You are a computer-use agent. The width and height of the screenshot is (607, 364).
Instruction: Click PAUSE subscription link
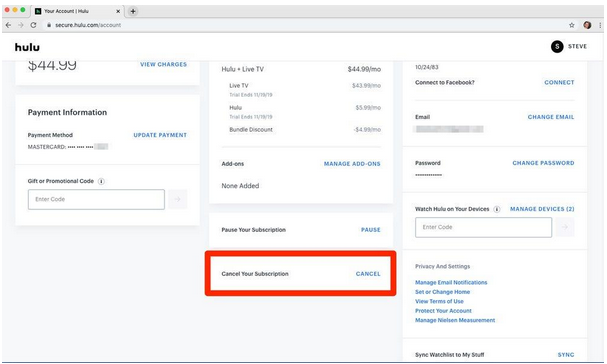pos(371,230)
